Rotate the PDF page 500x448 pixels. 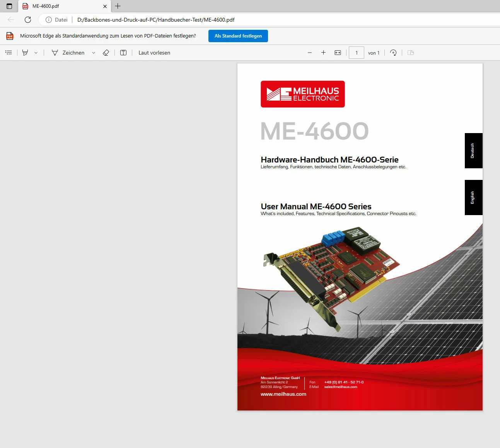pos(393,53)
